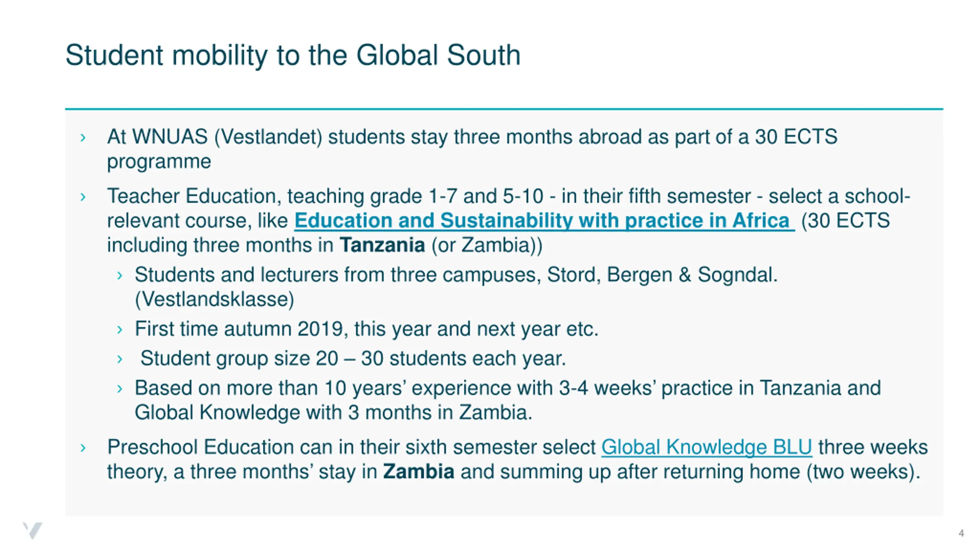Click the text First time autumn 2019

click(241, 329)
